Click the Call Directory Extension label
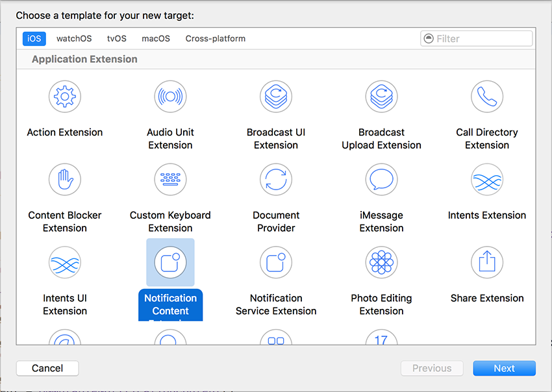The image size is (552, 392). 487,139
